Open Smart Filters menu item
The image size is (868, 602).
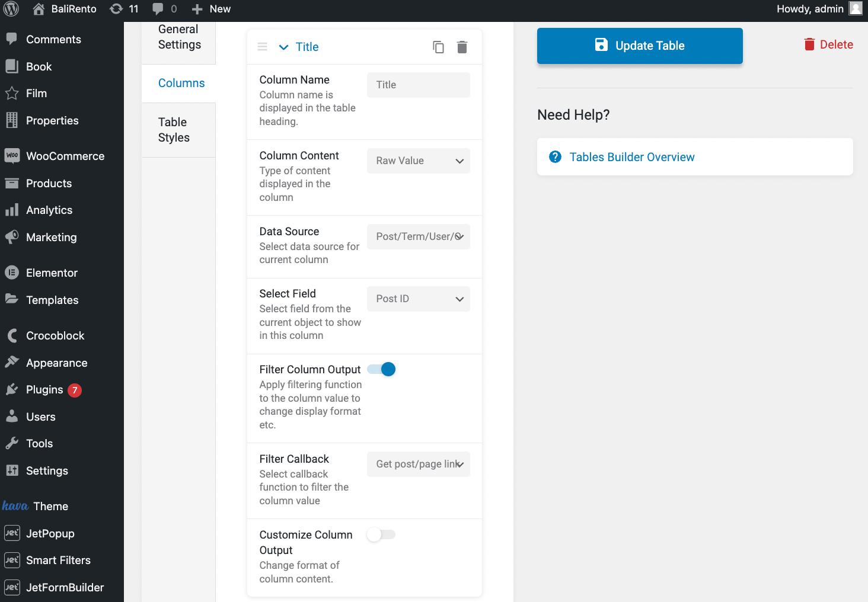62,560
